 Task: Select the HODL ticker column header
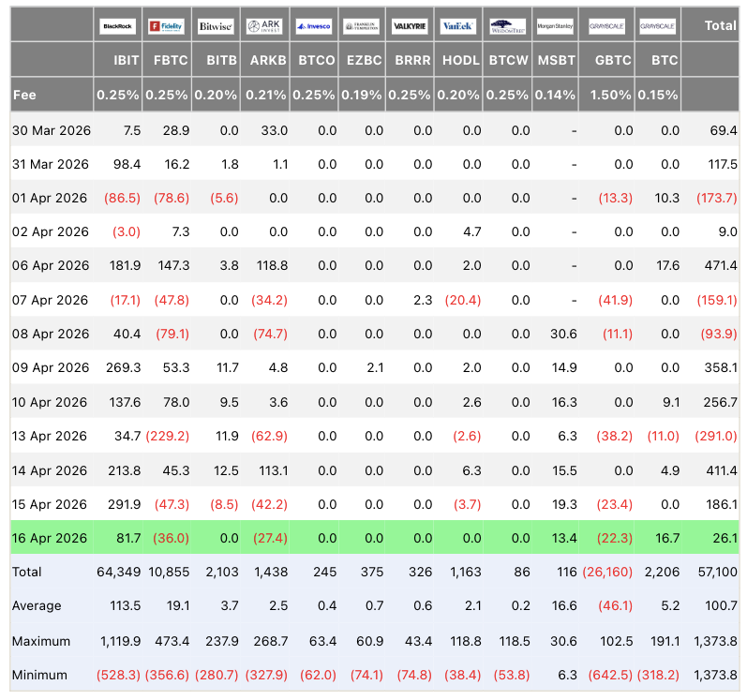(x=461, y=61)
